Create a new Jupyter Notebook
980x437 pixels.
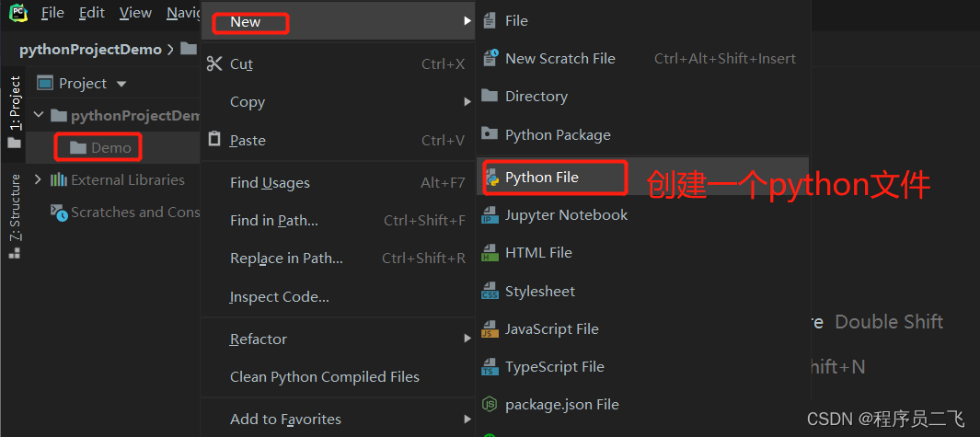642,214
